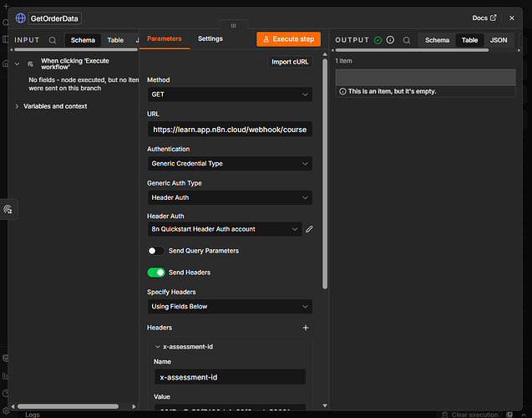This screenshot has height=418, width=532.
Task: Click the URL input field
Action: click(230, 130)
